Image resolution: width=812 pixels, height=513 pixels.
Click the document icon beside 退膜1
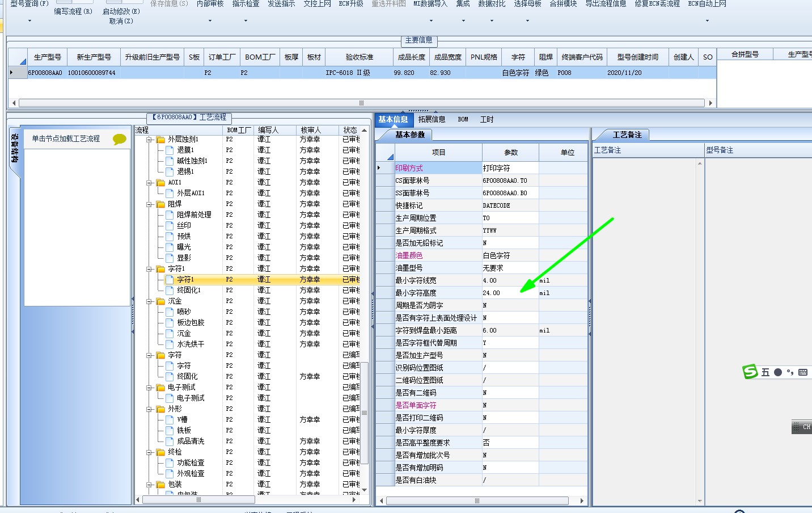(x=170, y=150)
